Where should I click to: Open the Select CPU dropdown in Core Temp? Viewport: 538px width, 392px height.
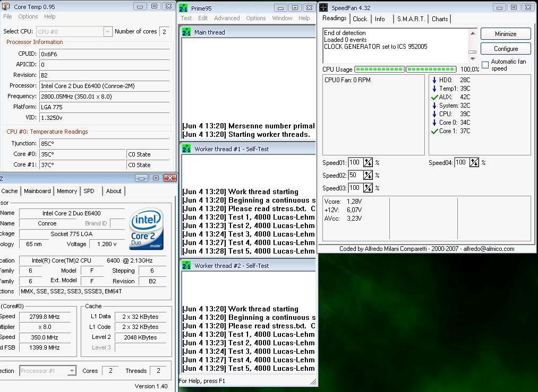click(107, 31)
